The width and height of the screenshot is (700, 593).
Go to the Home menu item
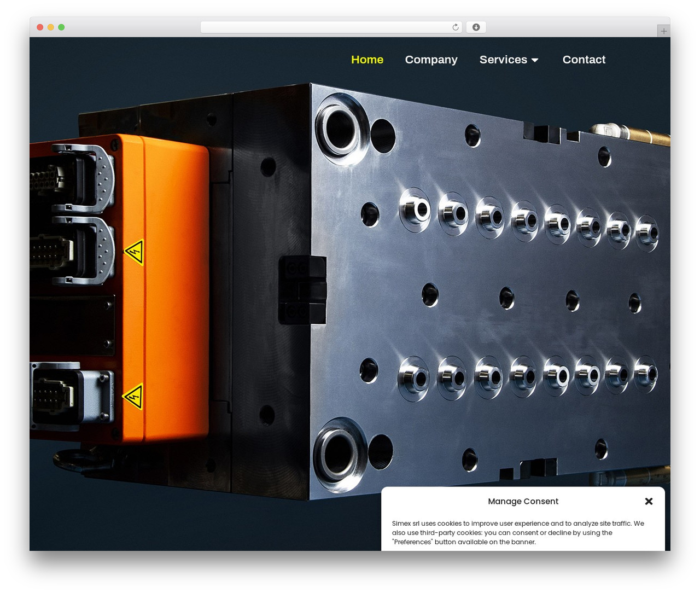(367, 60)
